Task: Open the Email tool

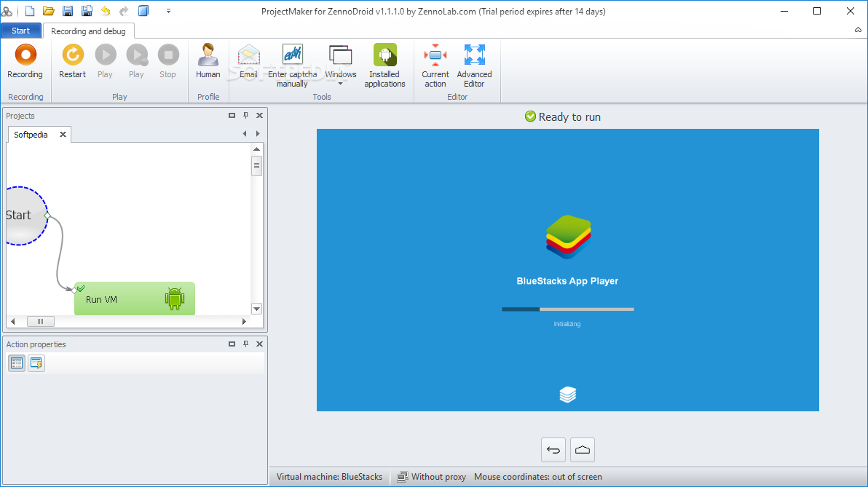Action: [248, 61]
